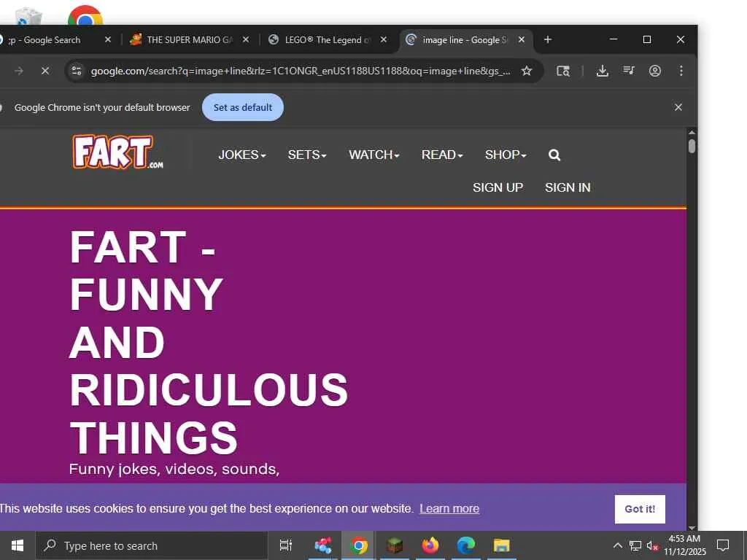
Task: Open the Windows Start menu
Action: tap(18, 545)
